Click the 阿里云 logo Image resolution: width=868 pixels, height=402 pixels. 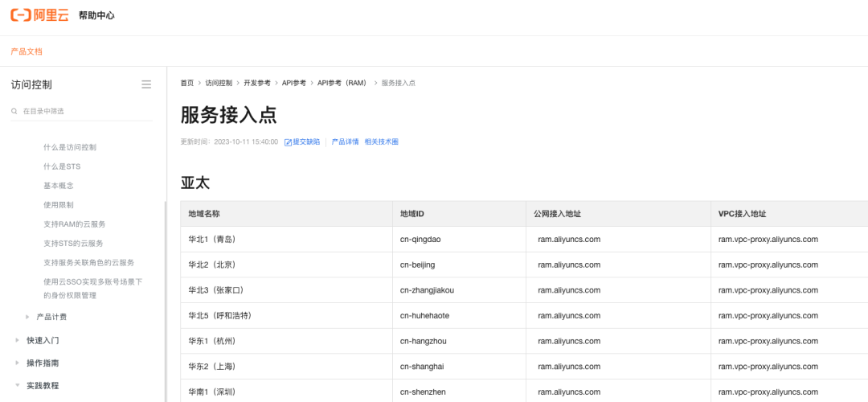[40, 15]
